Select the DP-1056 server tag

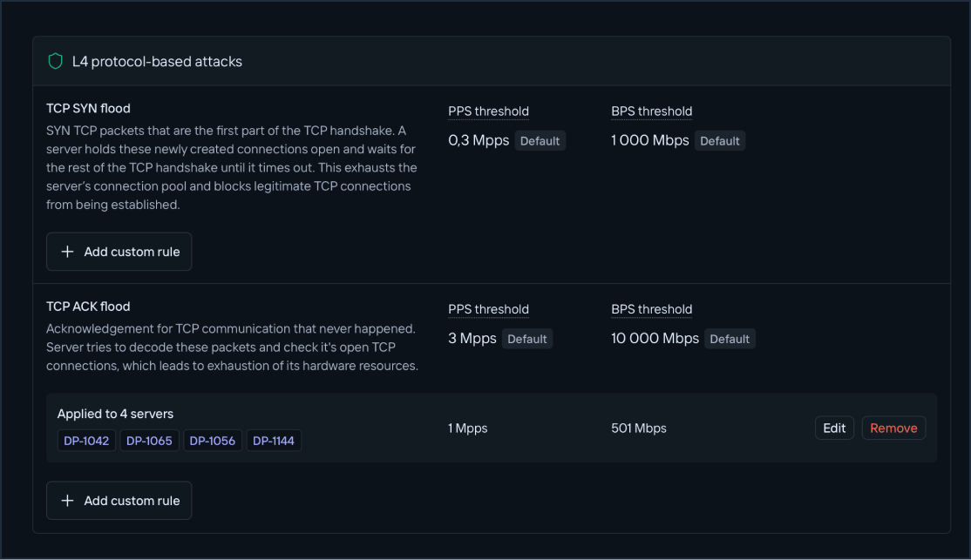click(x=212, y=440)
